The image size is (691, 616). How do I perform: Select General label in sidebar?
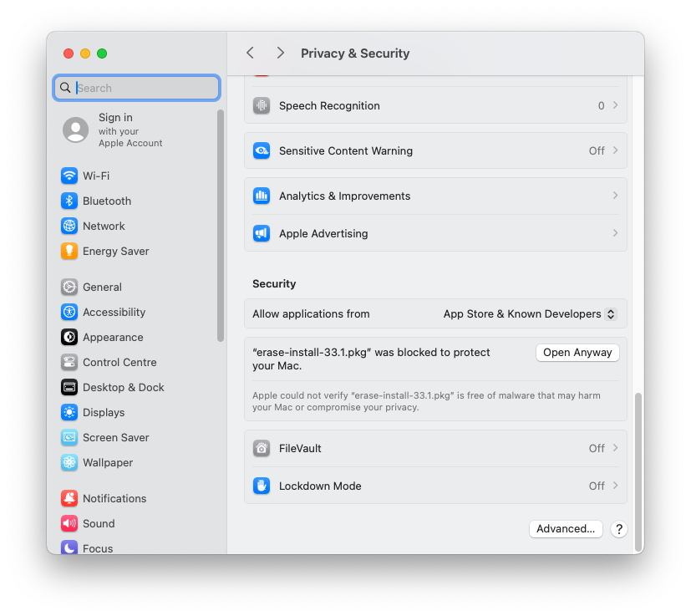tap(102, 287)
